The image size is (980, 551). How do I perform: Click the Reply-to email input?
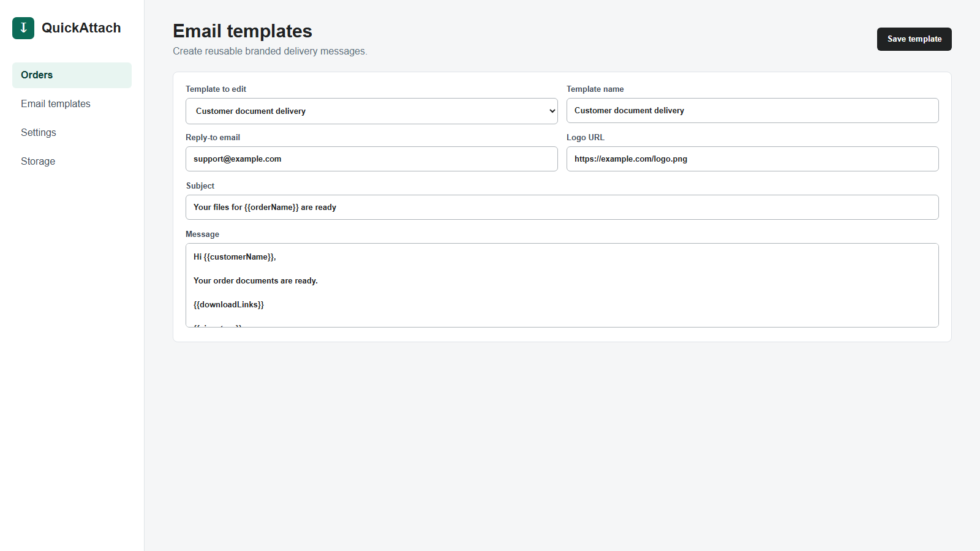[x=372, y=159]
